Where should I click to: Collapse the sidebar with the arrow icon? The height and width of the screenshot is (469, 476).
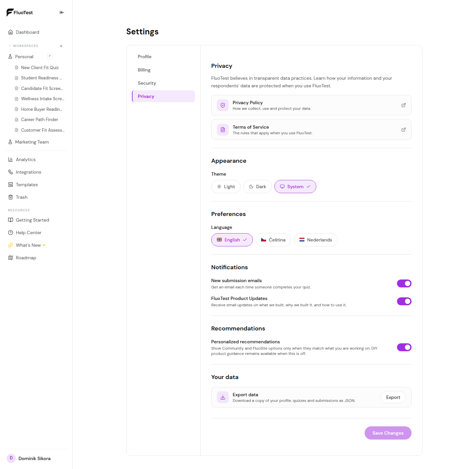point(62,13)
